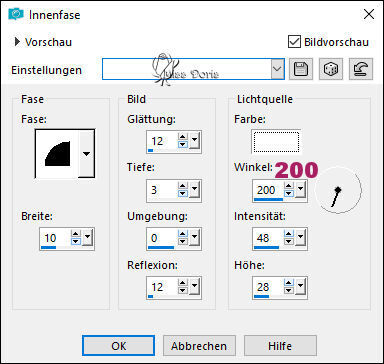Open the Höhe slider dropdown arrow

click(x=301, y=286)
